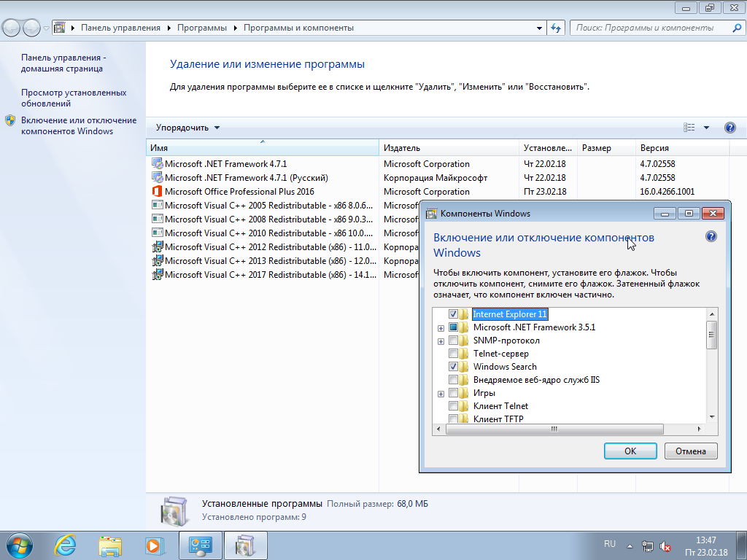The width and height of the screenshot is (747, 560).
Task: Click the refresh button next to address bar
Action: (x=555, y=28)
